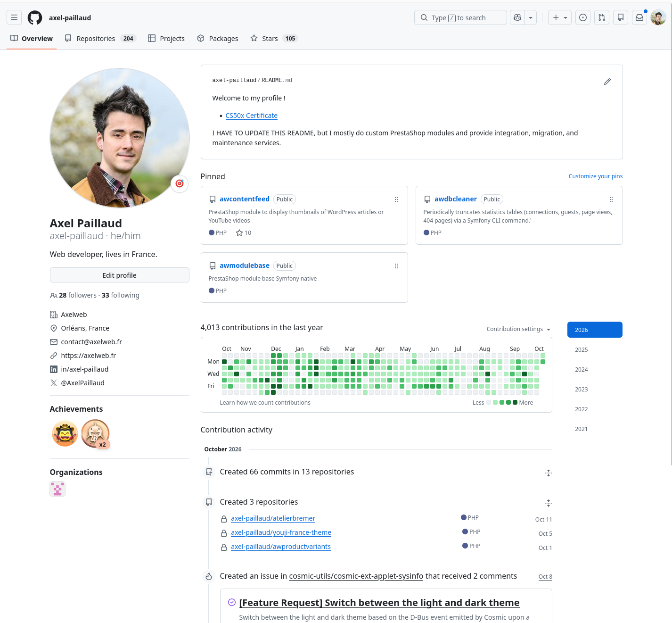The image size is (672, 623).
Task: Open axel-paillaud/atelierbremer repository link
Action: coord(273,518)
